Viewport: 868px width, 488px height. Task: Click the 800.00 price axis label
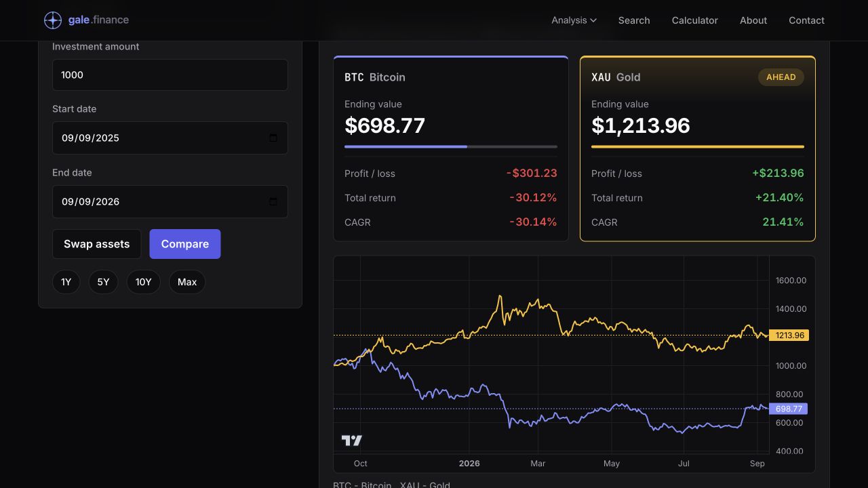point(790,394)
